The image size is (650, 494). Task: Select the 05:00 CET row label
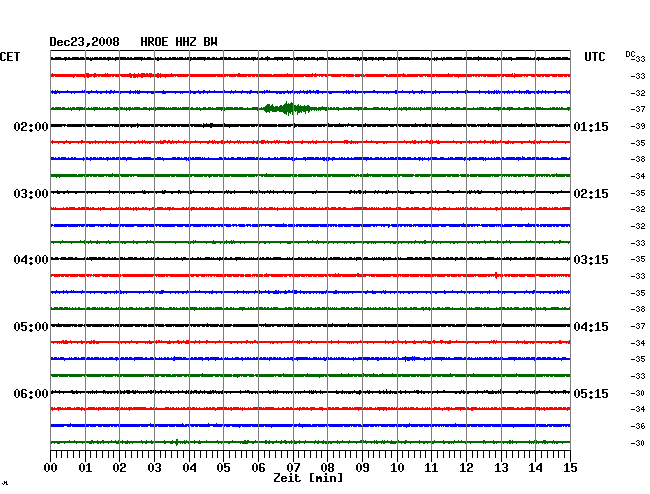[31, 327]
